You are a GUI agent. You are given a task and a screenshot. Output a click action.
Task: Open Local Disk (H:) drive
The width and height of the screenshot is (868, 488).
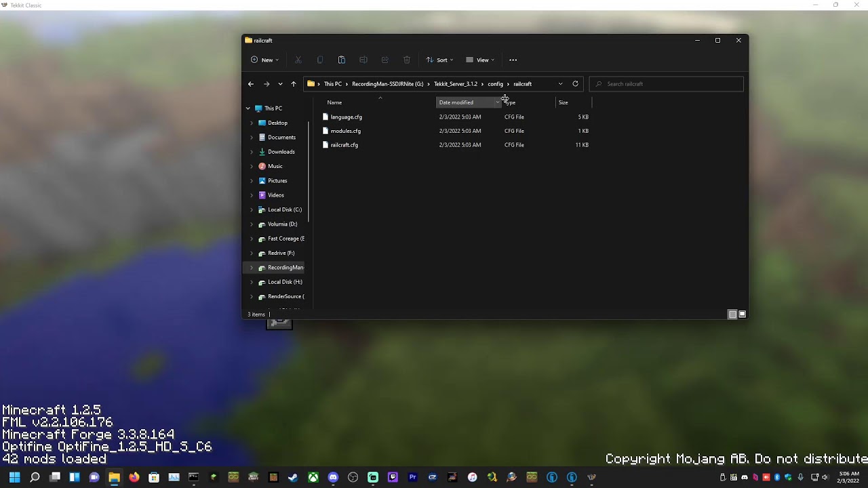coord(285,282)
